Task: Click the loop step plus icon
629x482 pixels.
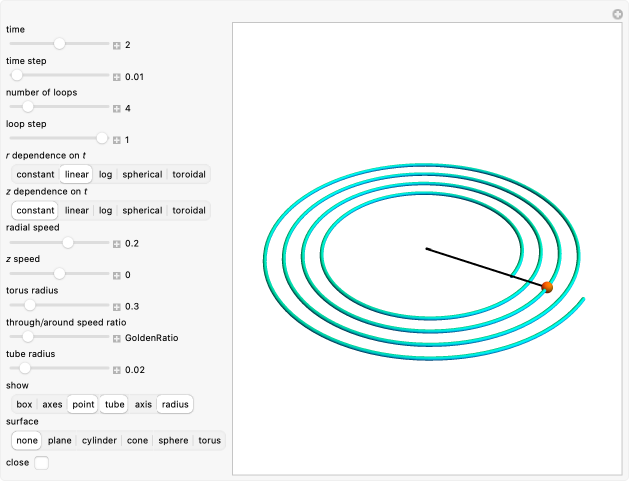Action: [x=117, y=140]
